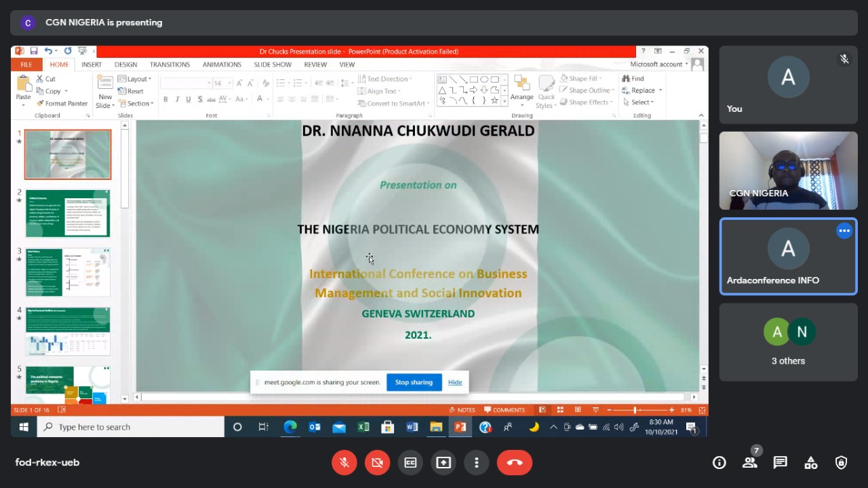Switch to the DESIGN ribbon tab
This screenshot has width=868, height=488.
[125, 64]
